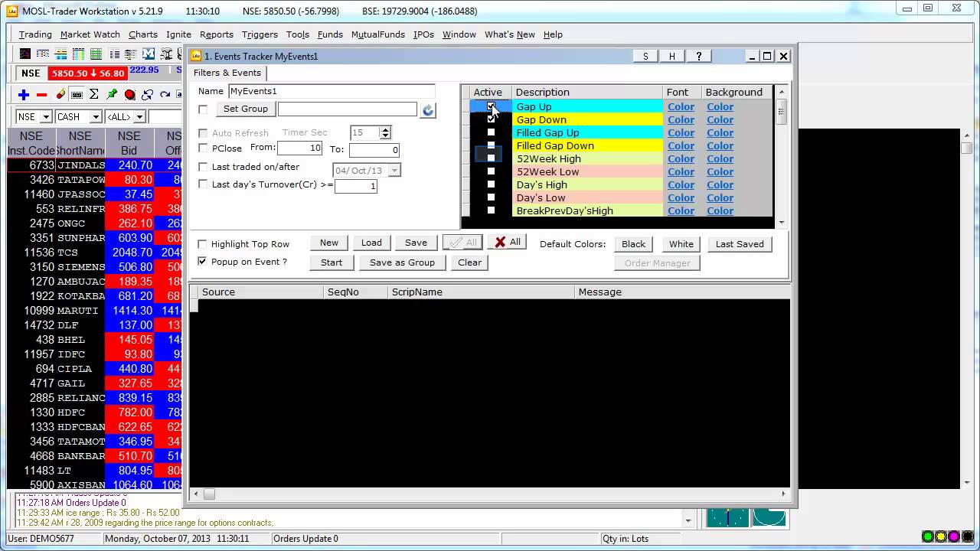Click the green status indicator light
Image resolution: width=980 pixels, height=551 pixels.
tap(928, 536)
